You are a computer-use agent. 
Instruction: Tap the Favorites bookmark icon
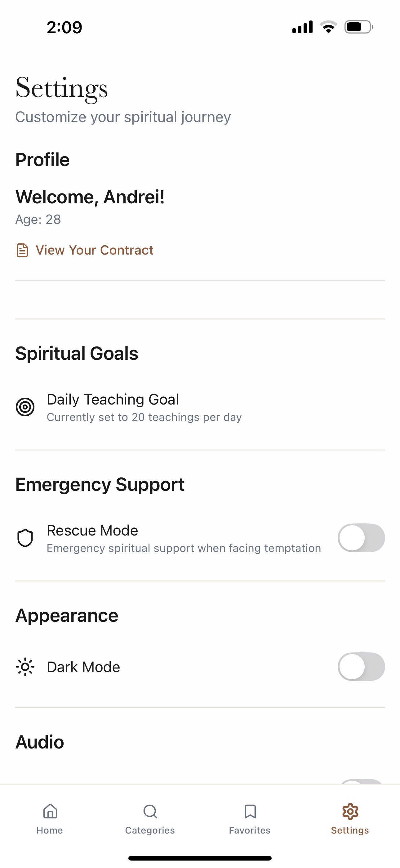pyautogui.click(x=250, y=811)
